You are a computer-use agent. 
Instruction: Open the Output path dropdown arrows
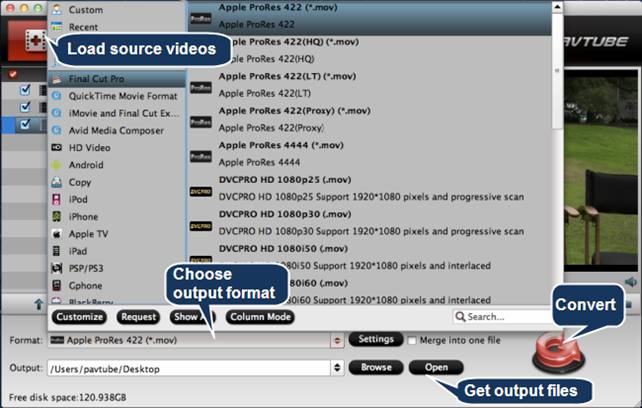pos(337,368)
